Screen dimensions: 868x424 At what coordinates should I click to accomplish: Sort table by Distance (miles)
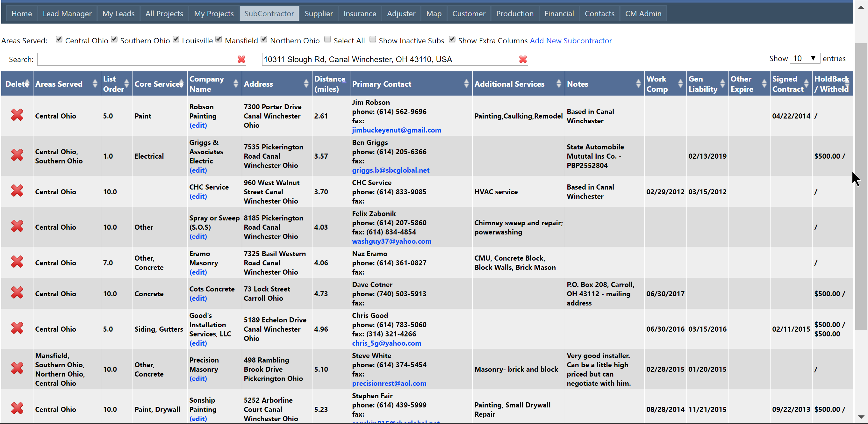point(331,83)
